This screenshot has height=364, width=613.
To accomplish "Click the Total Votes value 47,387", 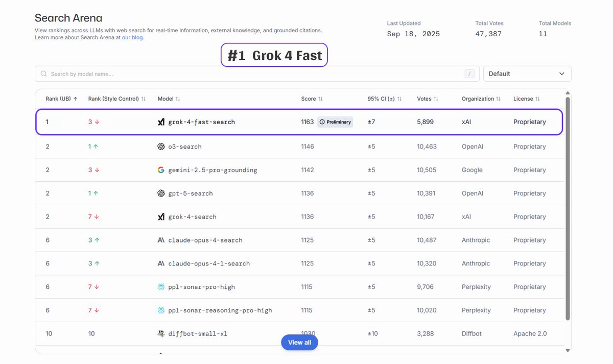I will pos(488,34).
